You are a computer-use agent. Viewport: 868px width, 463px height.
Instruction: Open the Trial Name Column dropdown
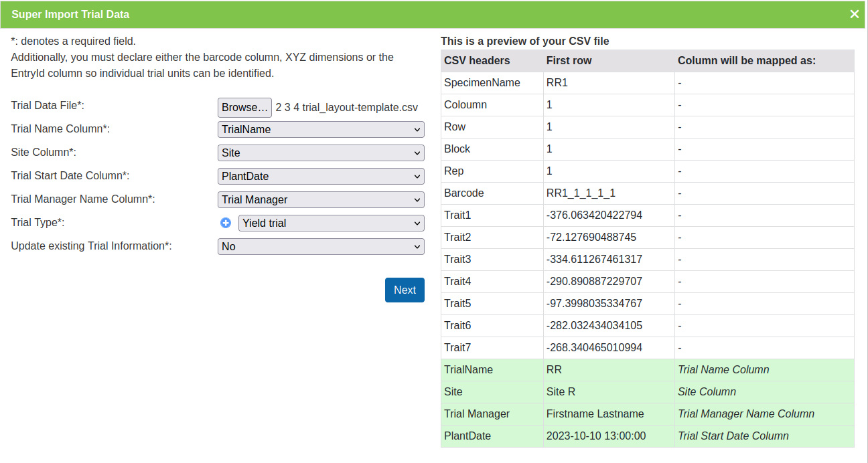[320, 129]
